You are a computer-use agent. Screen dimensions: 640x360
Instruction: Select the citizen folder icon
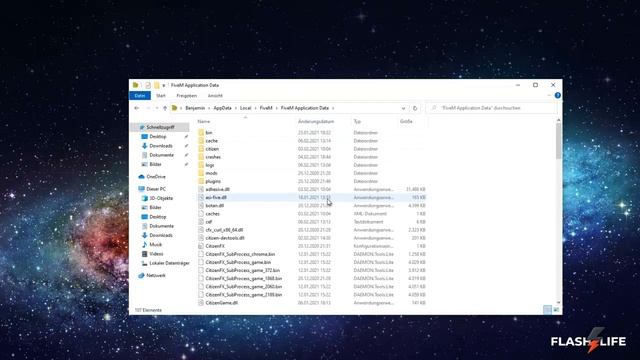201,149
